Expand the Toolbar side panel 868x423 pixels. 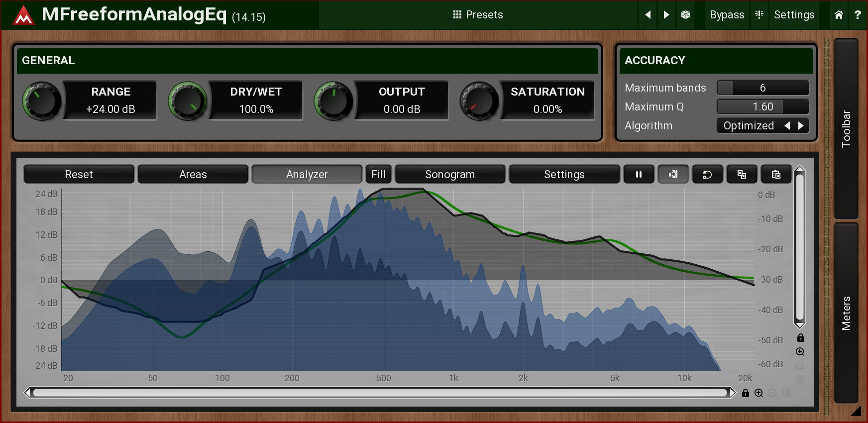[x=846, y=128]
